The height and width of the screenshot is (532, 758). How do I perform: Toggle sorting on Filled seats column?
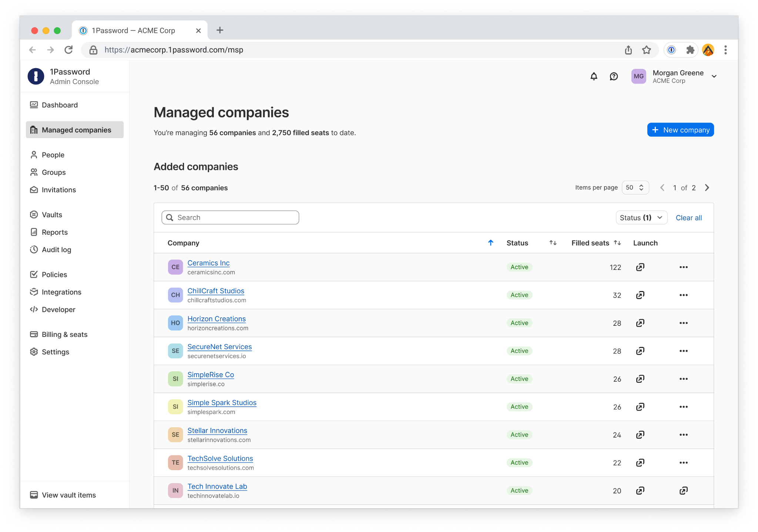pos(617,243)
